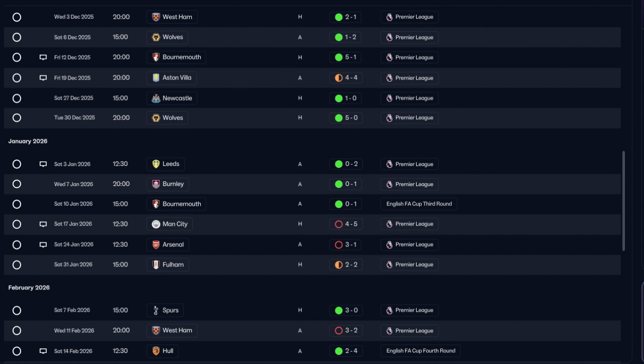Image resolution: width=644 pixels, height=364 pixels.
Task: Click the vertical scrollbar thumb
Action: (x=624, y=201)
